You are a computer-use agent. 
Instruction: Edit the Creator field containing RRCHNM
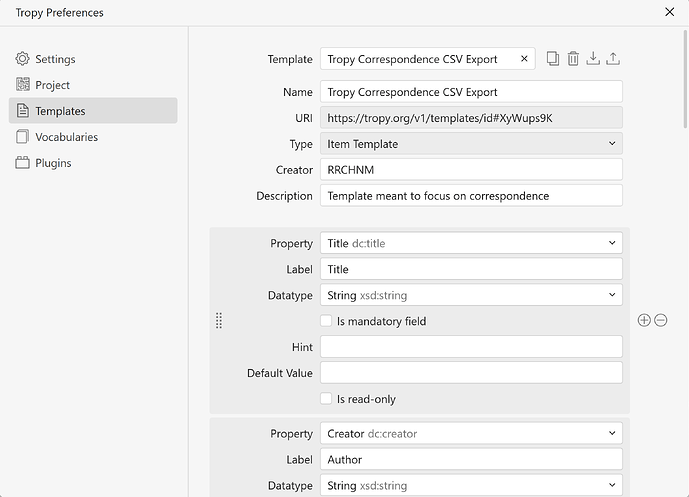(x=471, y=170)
